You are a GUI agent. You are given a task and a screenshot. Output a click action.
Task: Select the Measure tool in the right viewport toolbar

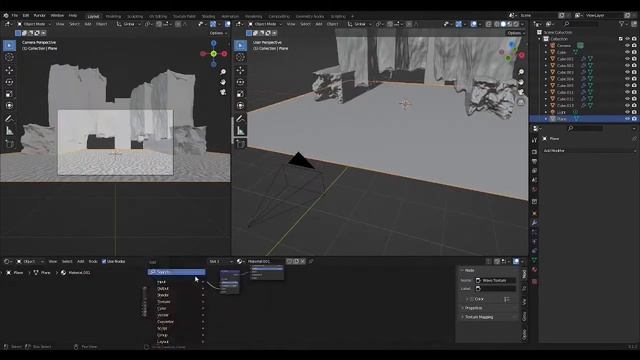[240, 131]
